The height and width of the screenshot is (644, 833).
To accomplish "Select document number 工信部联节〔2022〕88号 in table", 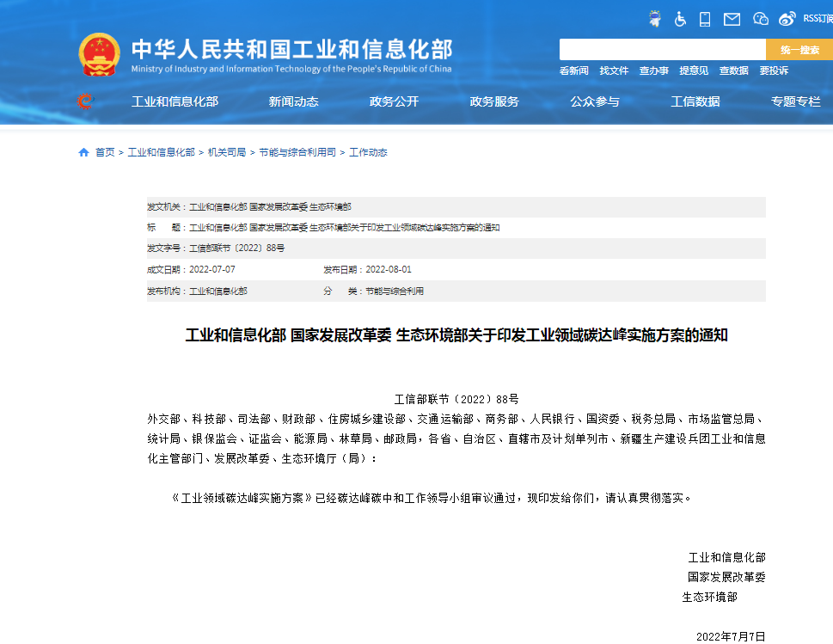I will pos(237,248).
